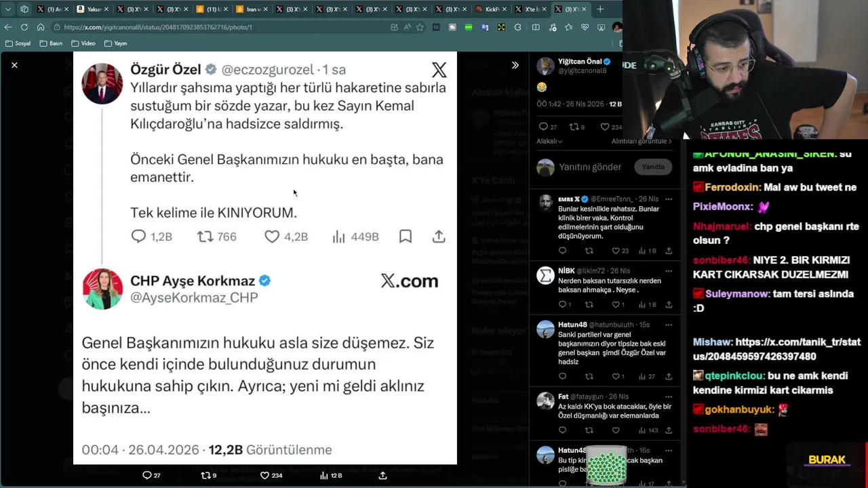Open the Alıntıları görüntüle link
The width and height of the screenshot is (868, 488).
(642, 141)
